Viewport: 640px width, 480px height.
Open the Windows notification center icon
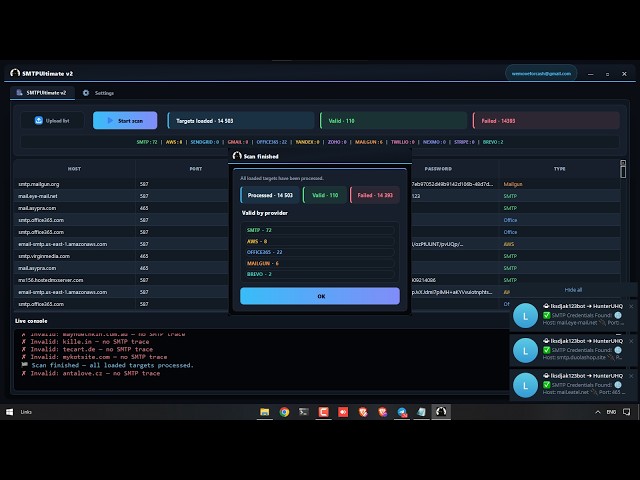point(627,412)
